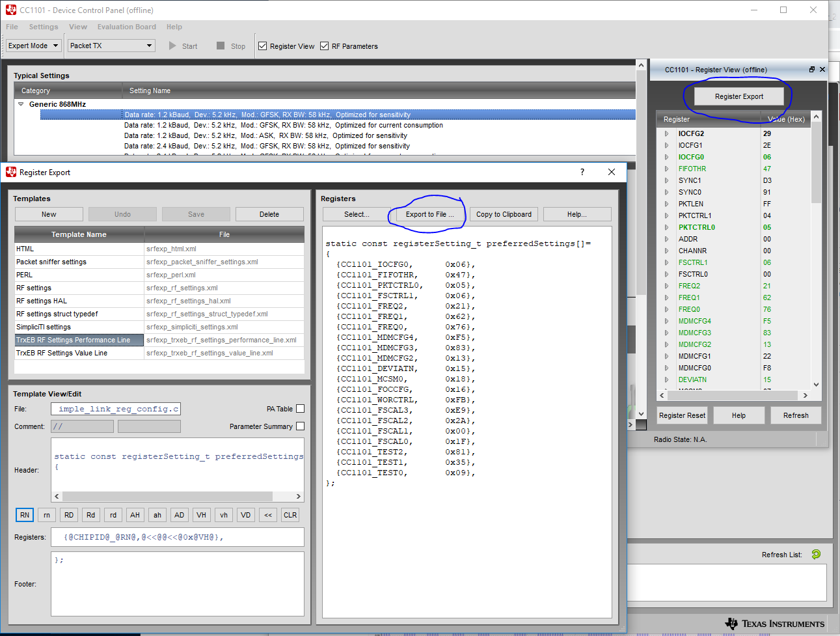
Task: Enable the PA Table checkbox
Action: (x=301, y=409)
